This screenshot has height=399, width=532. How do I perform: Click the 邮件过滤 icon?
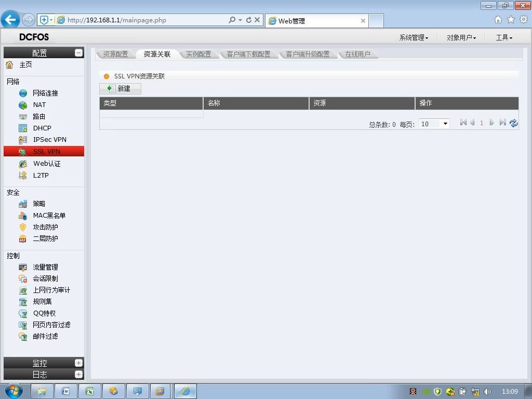click(x=23, y=336)
